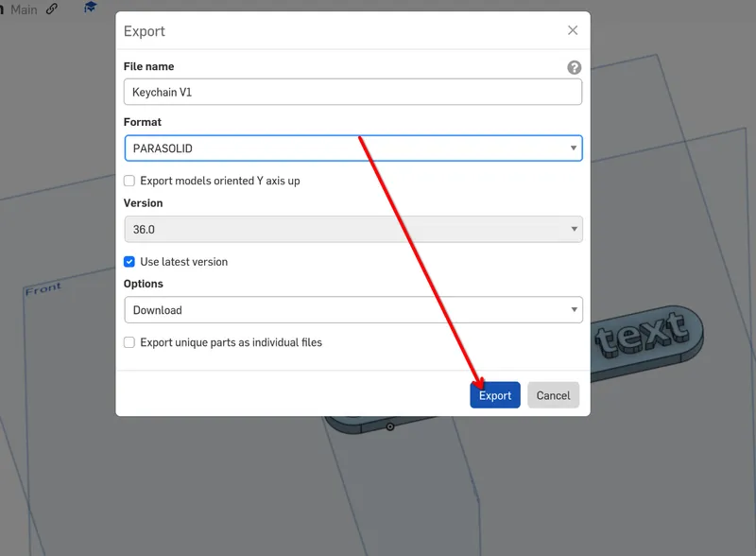Click the arrow on the 36.0 version field
The height and width of the screenshot is (556, 756).
(x=574, y=229)
